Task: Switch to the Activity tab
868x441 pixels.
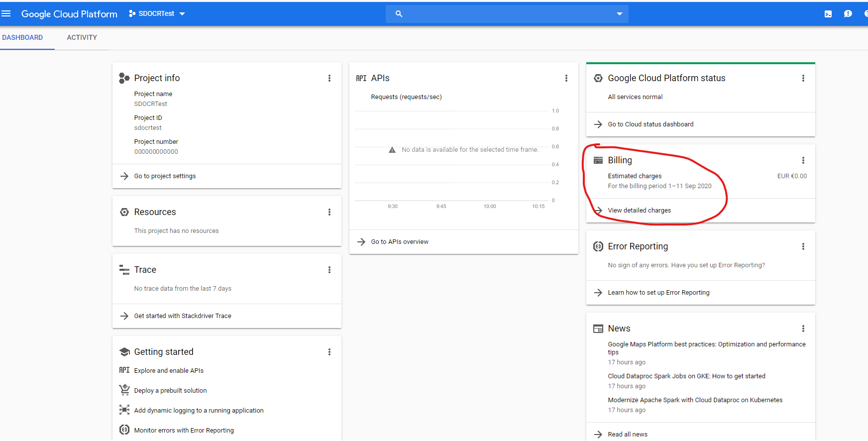Action: (82, 38)
